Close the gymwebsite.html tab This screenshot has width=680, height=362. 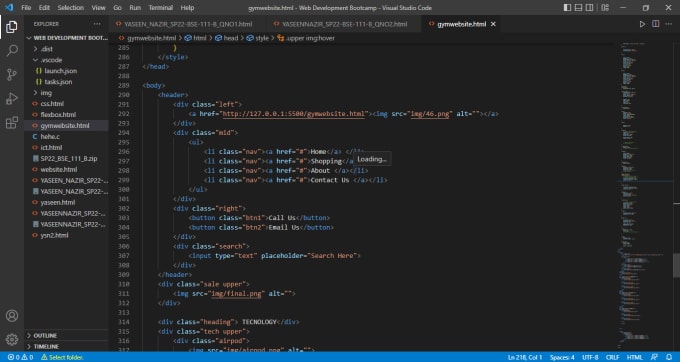493,24
